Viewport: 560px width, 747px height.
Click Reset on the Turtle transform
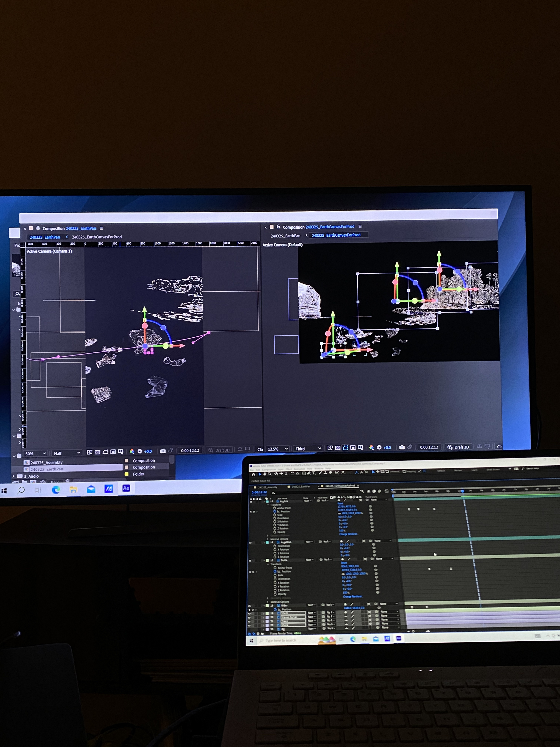pyautogui.click(x=345, y=563)
